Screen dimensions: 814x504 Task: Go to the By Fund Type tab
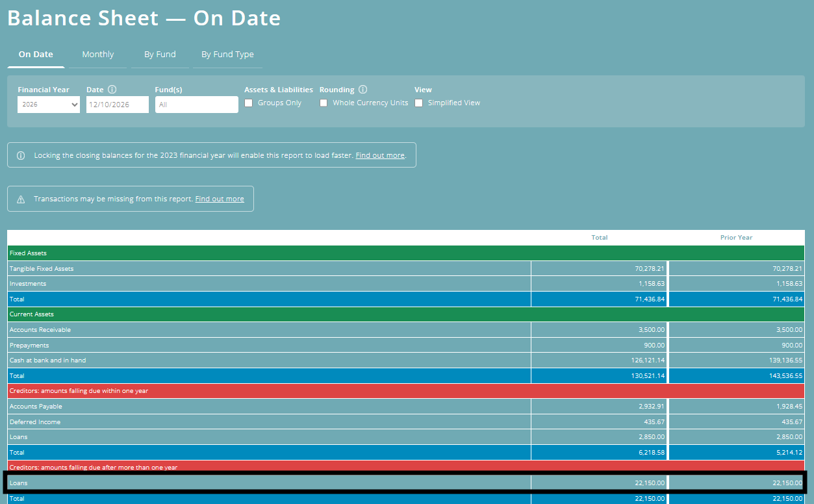coord(227,55)
